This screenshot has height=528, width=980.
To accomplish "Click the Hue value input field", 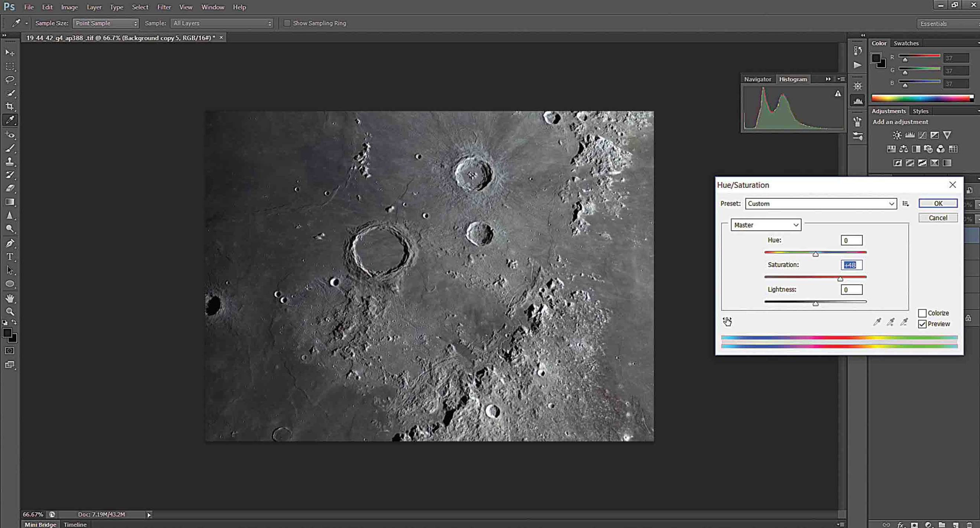I will pyautogui.click(x=852, y=240).
